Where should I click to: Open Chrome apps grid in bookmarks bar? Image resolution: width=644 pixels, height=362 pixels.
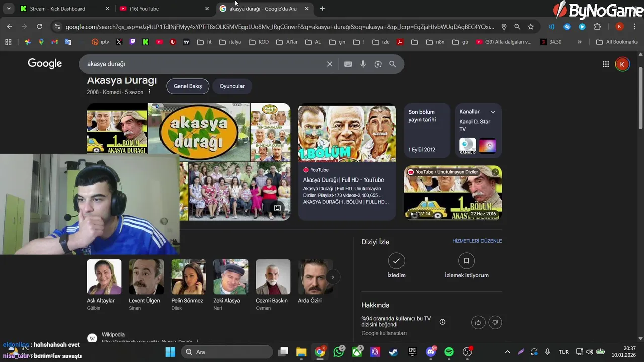point(8,42)
